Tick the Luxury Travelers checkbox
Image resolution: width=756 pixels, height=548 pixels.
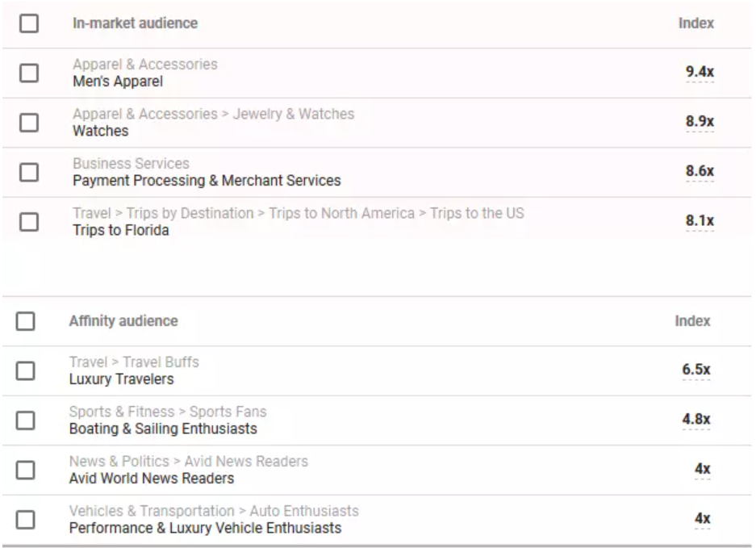[26, 371]
